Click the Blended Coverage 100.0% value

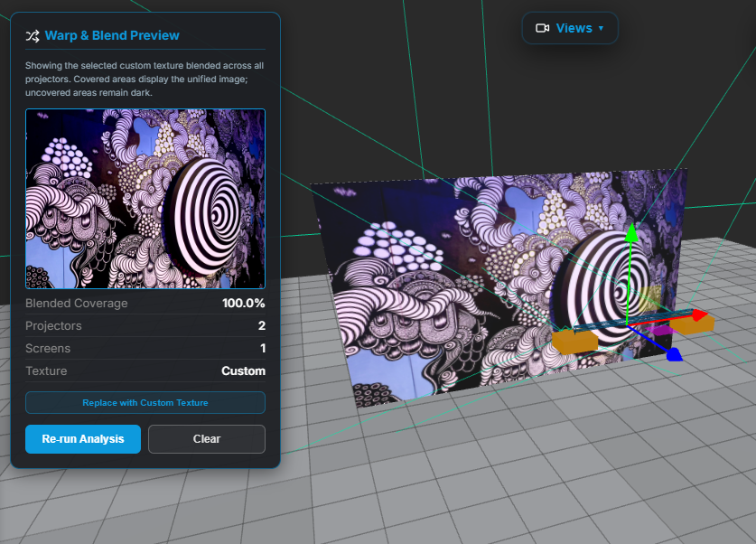pyautogui.click(x=242, y=303)
